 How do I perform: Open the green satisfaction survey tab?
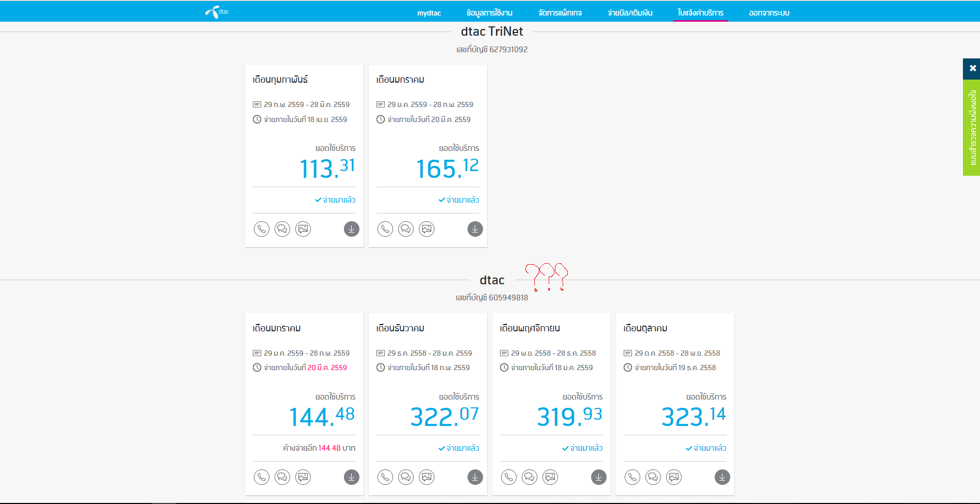click(972, 128)
